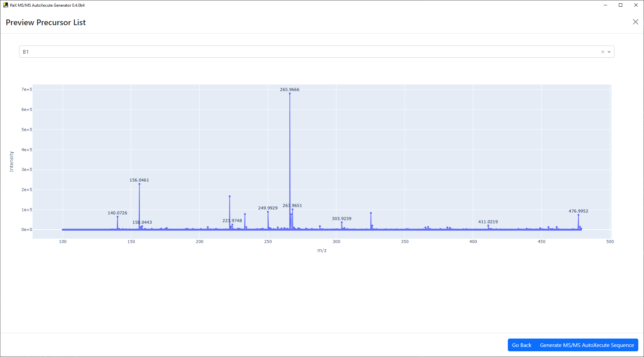The width and height of the screenshot is (644, 357).
Task: Click the Intensity axis title
Action: 11,162
